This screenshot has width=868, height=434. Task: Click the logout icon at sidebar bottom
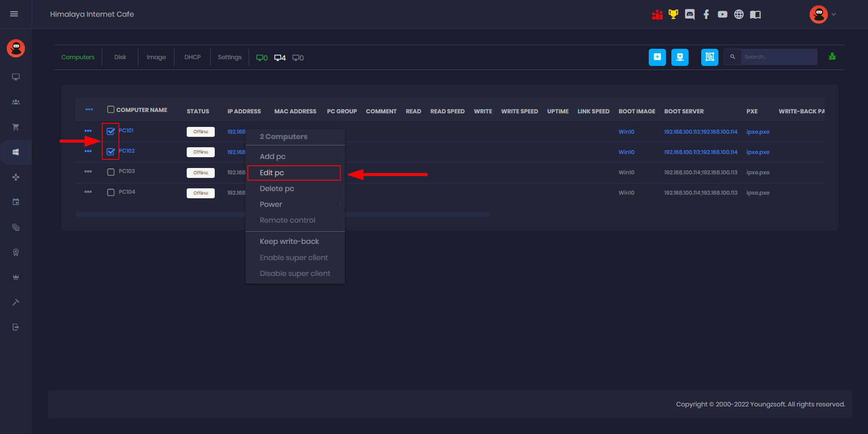pos(15,327)
